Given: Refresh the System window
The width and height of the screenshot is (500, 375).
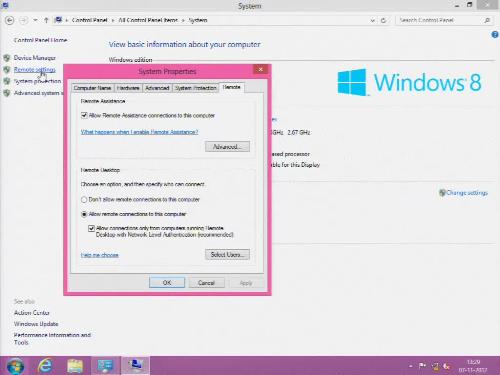Looking at the screenshot, I should (383, 21).
